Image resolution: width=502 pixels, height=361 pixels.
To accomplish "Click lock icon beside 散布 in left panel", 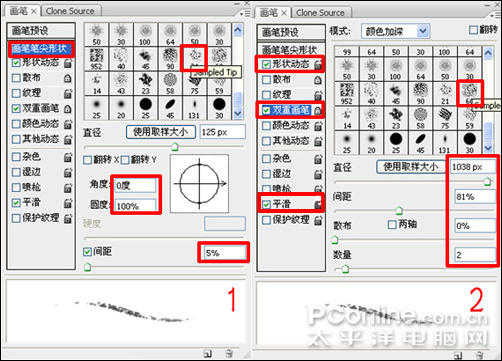I will point(67,78).
